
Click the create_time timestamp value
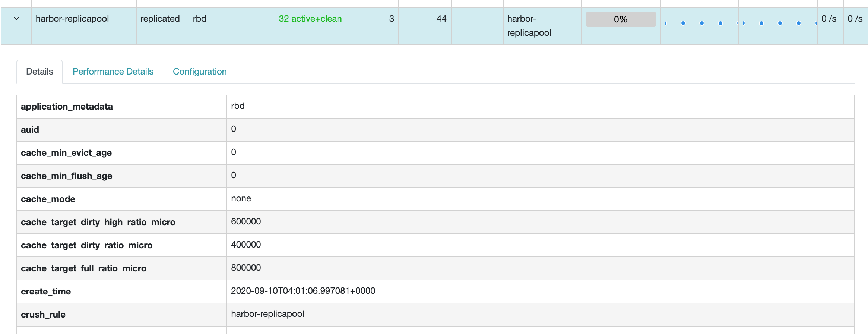[x=303, y=291]
